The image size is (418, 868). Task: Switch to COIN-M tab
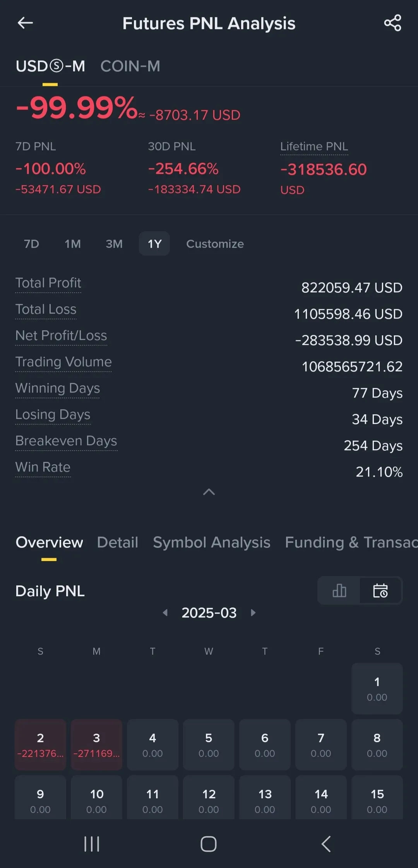(130, 66)
